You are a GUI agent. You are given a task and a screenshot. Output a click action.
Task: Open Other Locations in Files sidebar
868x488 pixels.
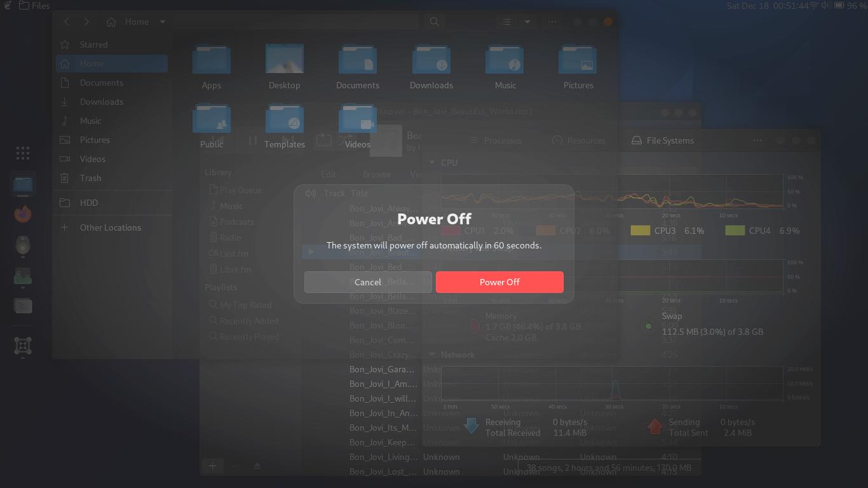112,227
